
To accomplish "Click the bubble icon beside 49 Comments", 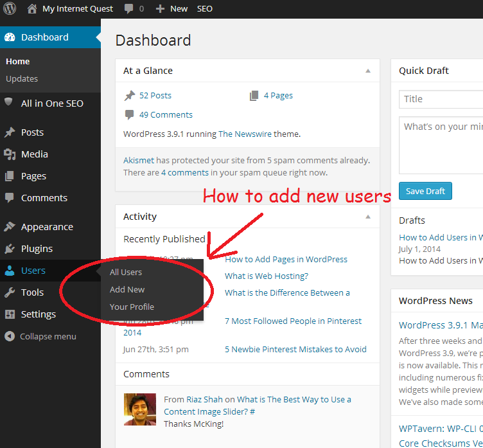I will tap(129, 114).
